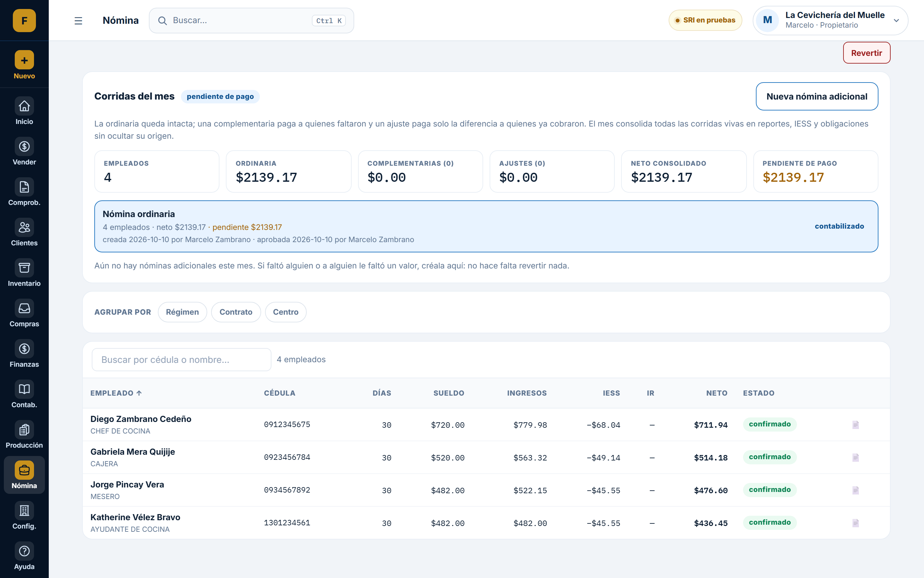Viewport: 924px width, 578px height.
Task: Toggle grouping by Régimen
Action: click(182, 312)
